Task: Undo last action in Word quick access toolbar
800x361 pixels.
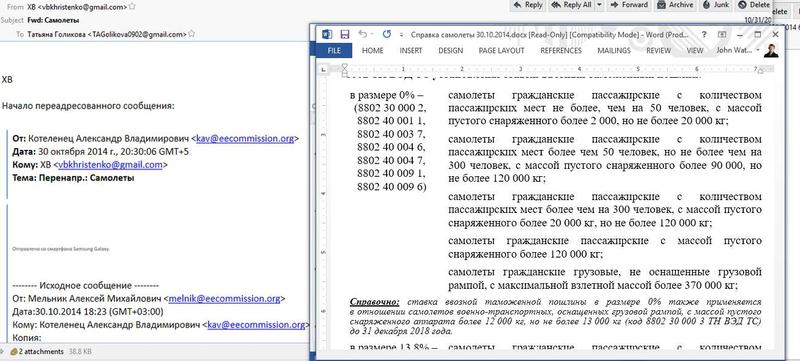Action: click(x=362, y=34)
